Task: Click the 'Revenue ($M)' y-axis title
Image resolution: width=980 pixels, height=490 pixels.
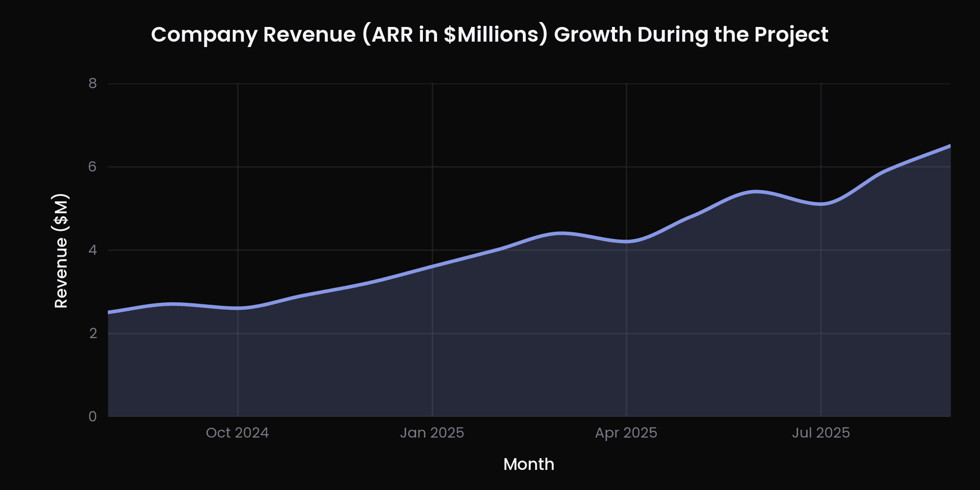Action: coord(61,251)
